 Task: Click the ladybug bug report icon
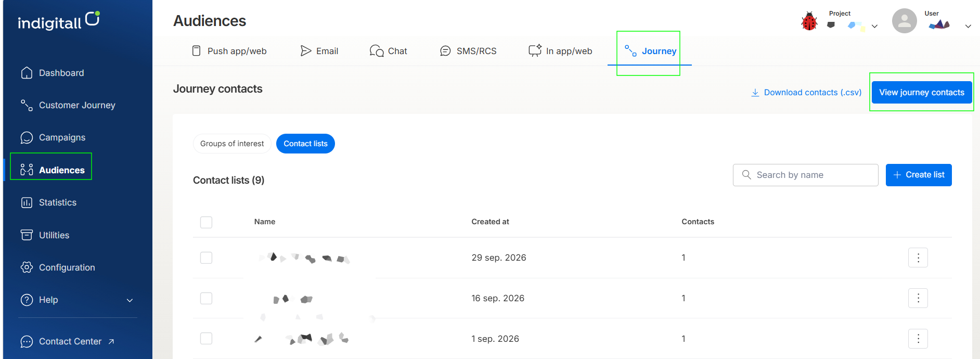pos(809,21)
